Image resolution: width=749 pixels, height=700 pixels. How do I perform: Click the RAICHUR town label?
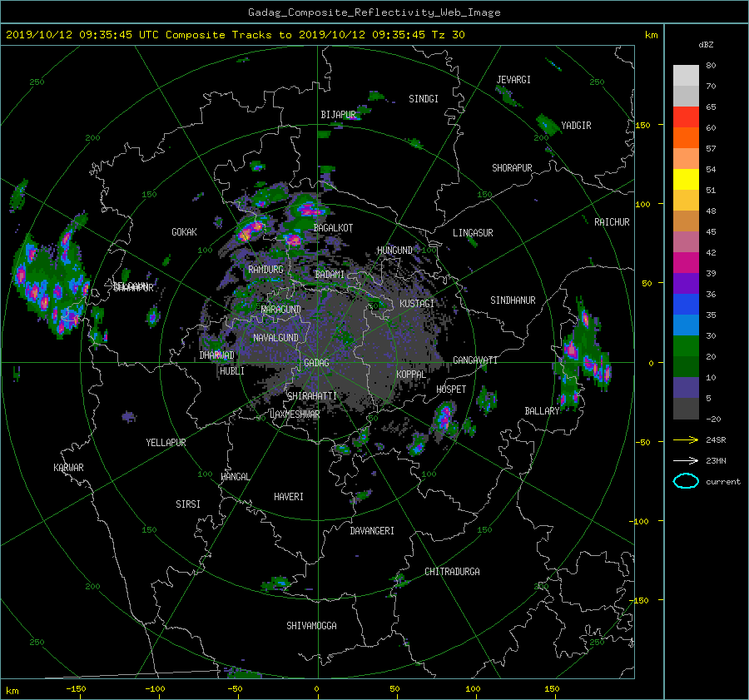[612, 222]
